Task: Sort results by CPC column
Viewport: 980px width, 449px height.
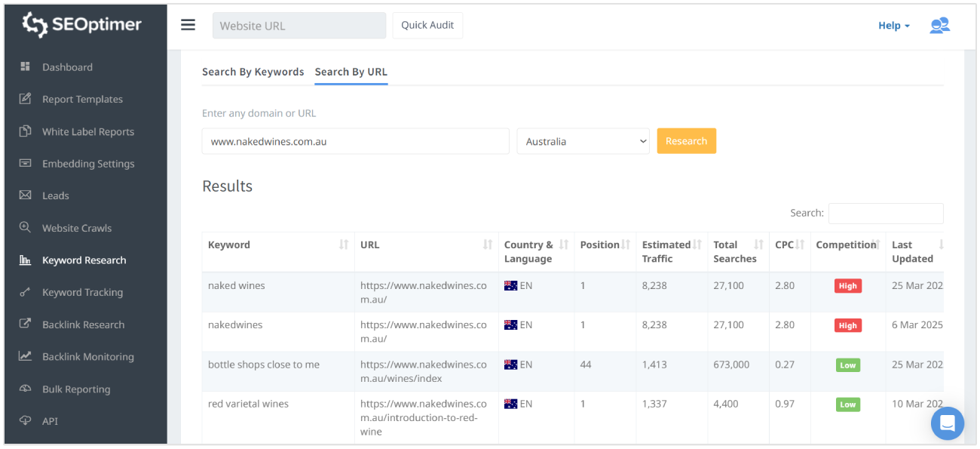Action: pyautogui.click(x=801, y=244)
